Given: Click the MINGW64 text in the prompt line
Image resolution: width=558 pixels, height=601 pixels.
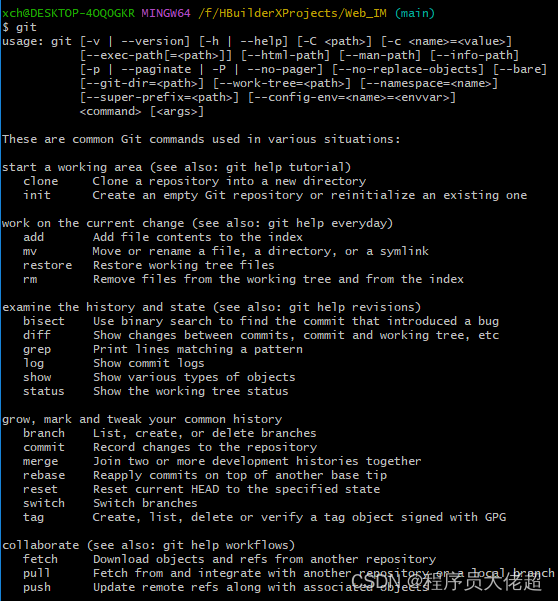Looking at the screenshot, I should (x=166, y=13).
